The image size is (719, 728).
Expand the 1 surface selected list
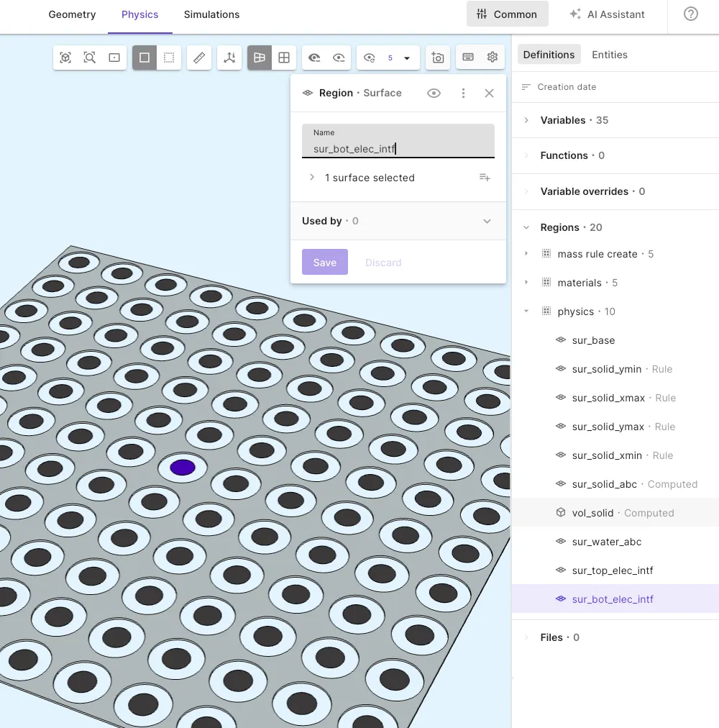tap(312, 178)
